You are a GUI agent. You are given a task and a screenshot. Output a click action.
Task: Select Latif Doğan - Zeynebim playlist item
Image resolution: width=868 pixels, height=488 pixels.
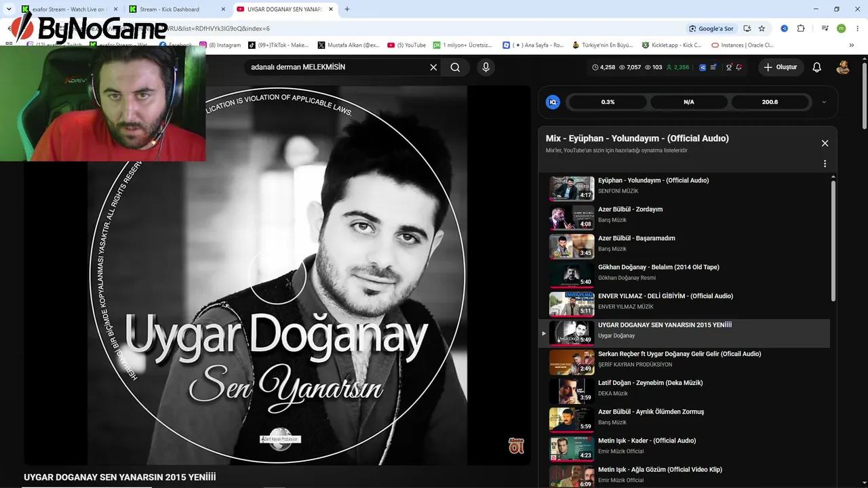point(685,391)
